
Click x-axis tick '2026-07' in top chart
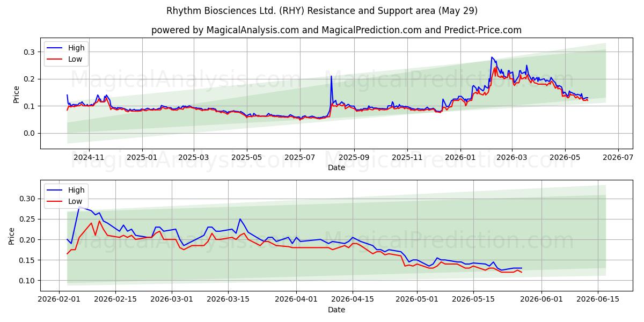pyautogui.click(x=618, y=158)
